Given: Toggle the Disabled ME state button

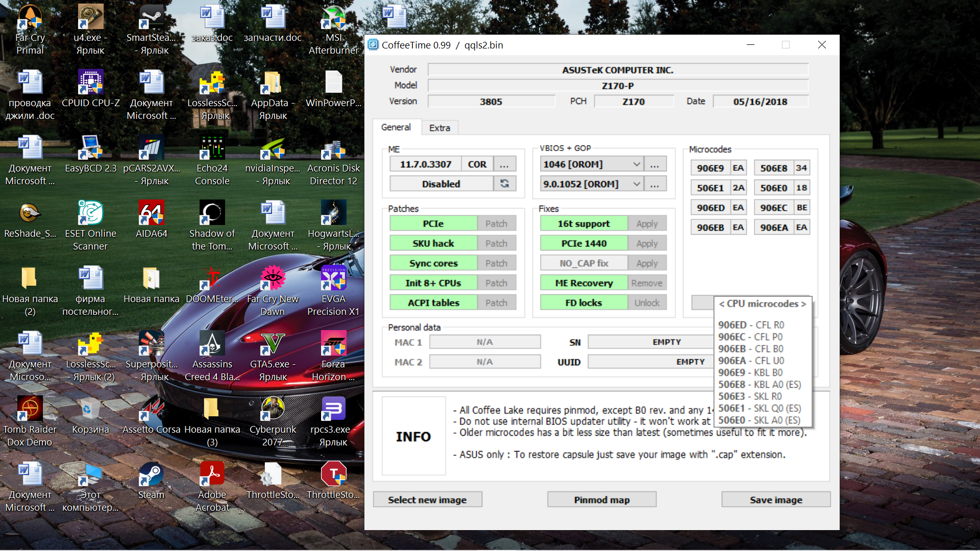Looking at the screenshot, I should pos(441,184).
